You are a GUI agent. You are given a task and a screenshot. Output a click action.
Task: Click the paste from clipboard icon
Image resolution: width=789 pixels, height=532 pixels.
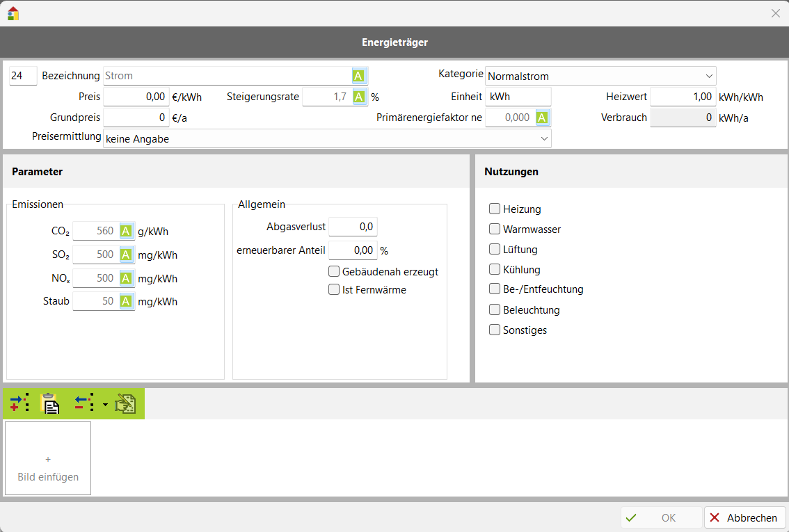pos(51,403)
